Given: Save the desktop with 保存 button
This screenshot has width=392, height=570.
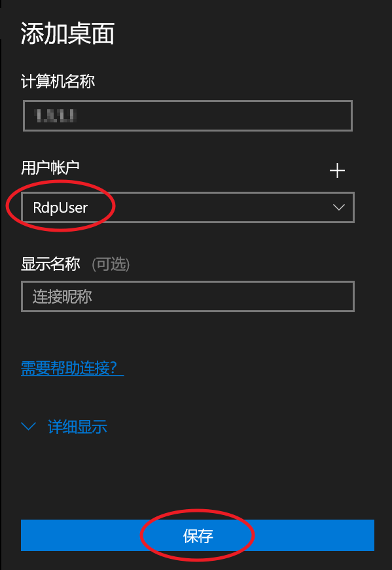Looking at the screenshot, I should [x=198, y=535].
